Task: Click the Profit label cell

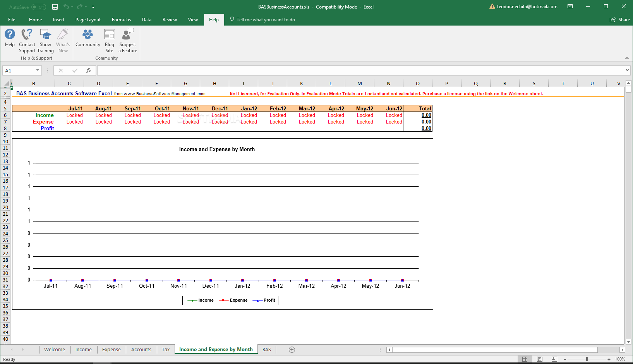Action: coord(34,128)
